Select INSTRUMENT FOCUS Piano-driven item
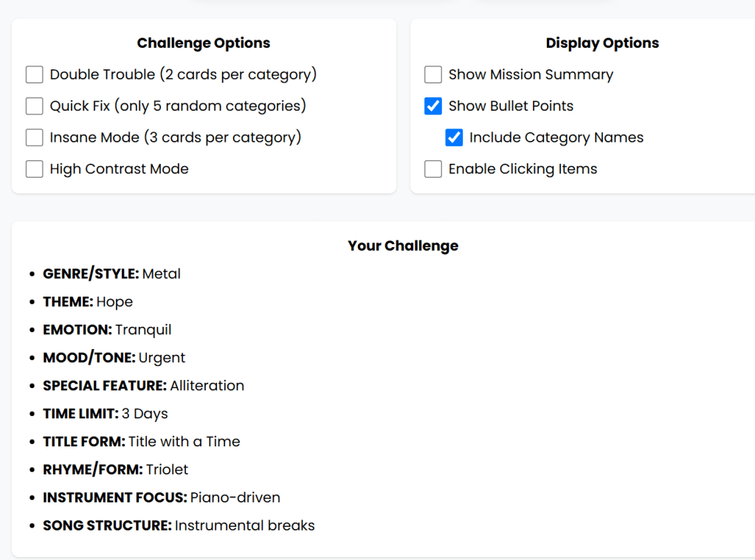The image size is (755, 560). (x=161, y=498)
